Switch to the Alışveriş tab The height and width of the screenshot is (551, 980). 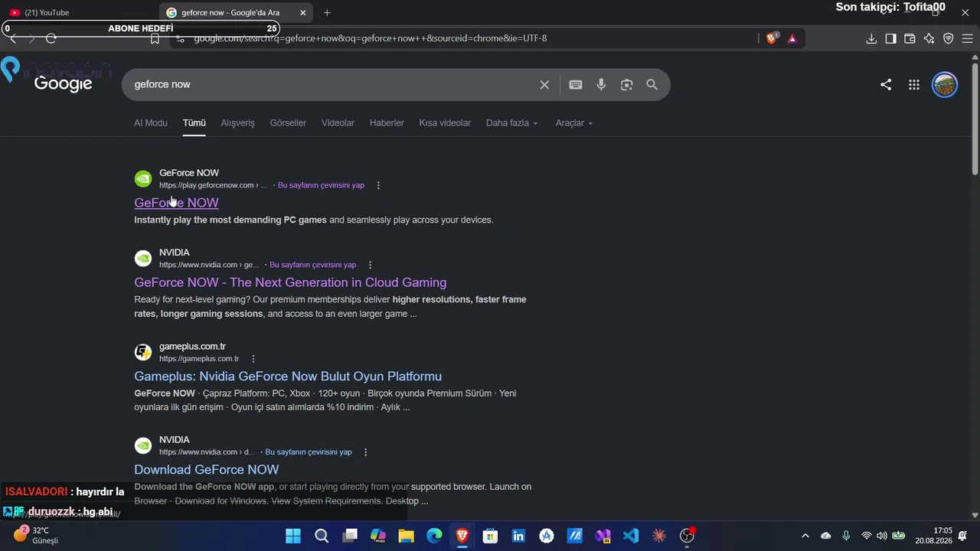(238, 123)
